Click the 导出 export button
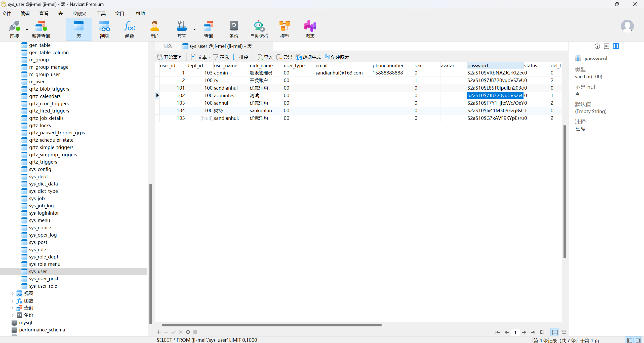Image resolution: width=644 pixels, height=343 pixels. (x=284, y=57)
